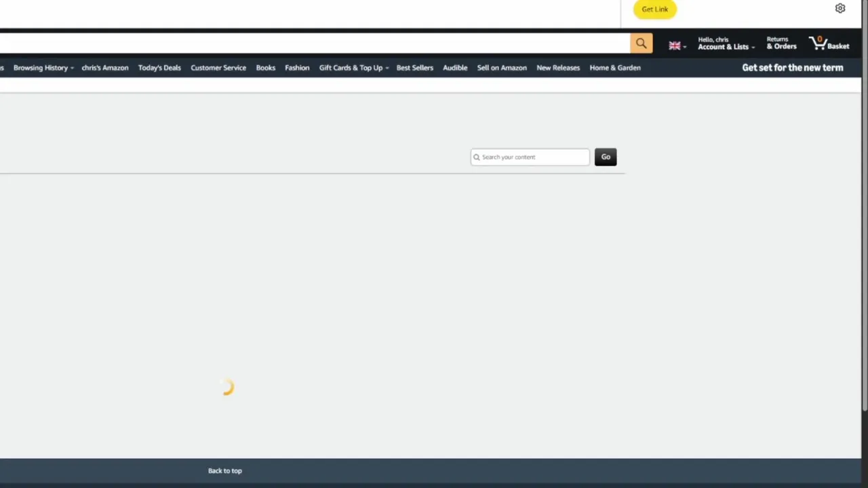Open Today's Deals
The image size is (868, 488).
pos(159,68)
